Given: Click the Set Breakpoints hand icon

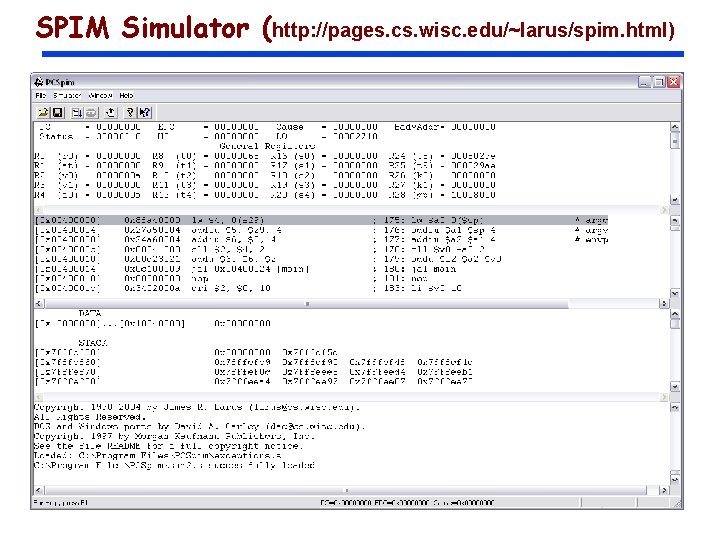Looking at the screenshot, I should click(x=111, y=112).
